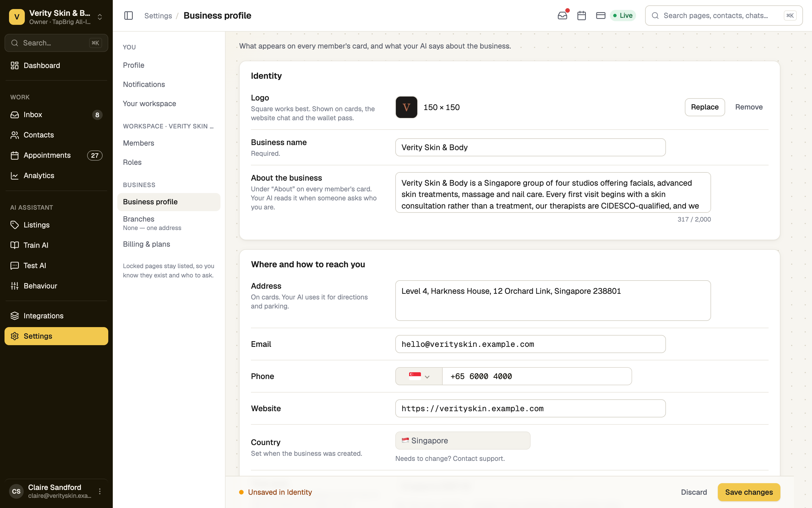The height and width of the screenshot is (508, 812).
Task: Open the Listings tag icon
Action: pyautogui.click(x=14, y=225)
